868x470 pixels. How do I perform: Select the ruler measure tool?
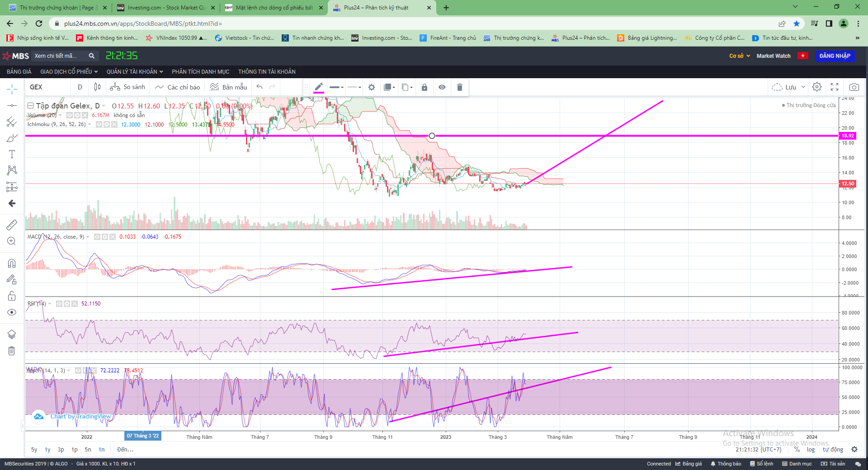(12, 225)
